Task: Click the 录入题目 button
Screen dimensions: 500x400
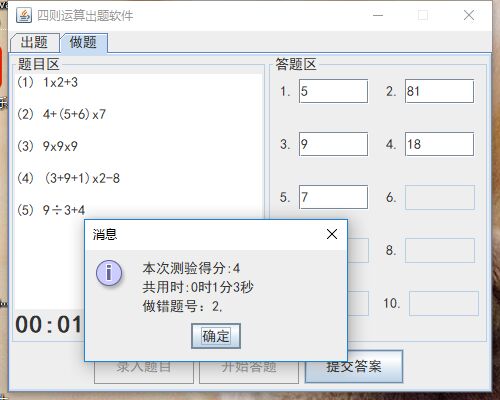Action: [144, 372]
